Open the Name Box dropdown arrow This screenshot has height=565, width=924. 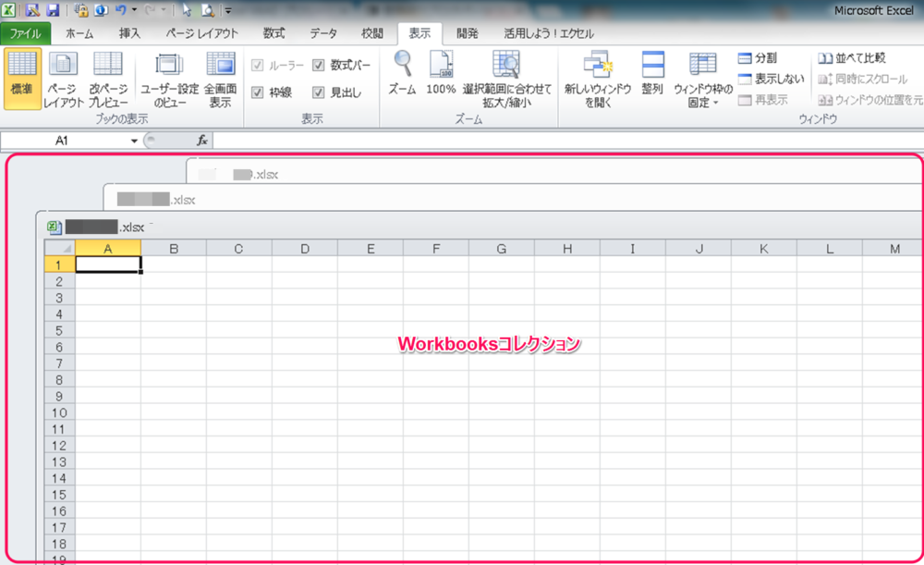point(135,141)
